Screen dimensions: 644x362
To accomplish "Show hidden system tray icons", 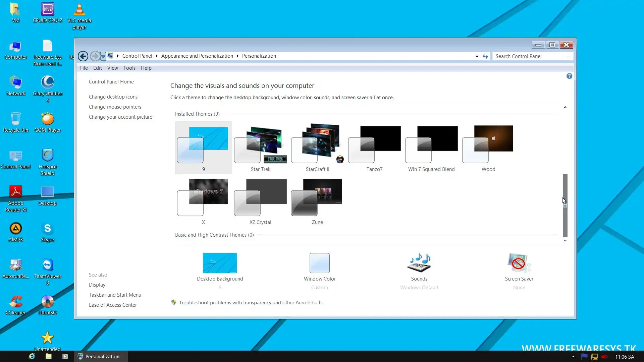I will tap(573, 357).
